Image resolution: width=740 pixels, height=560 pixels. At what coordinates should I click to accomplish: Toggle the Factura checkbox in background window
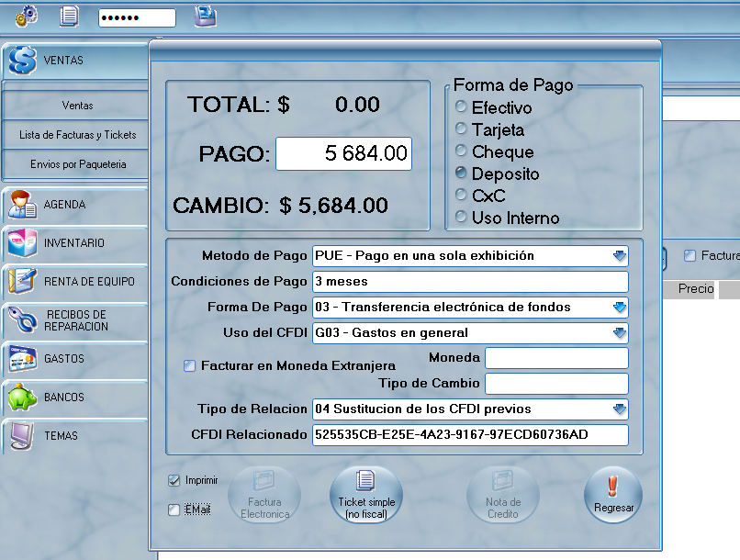[690, 256]
